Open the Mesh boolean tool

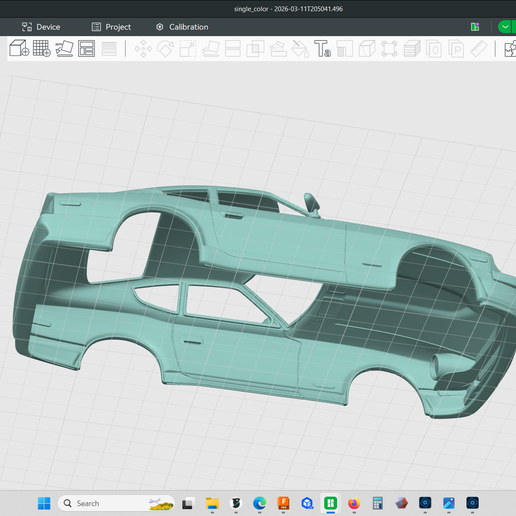coord(255,49)
